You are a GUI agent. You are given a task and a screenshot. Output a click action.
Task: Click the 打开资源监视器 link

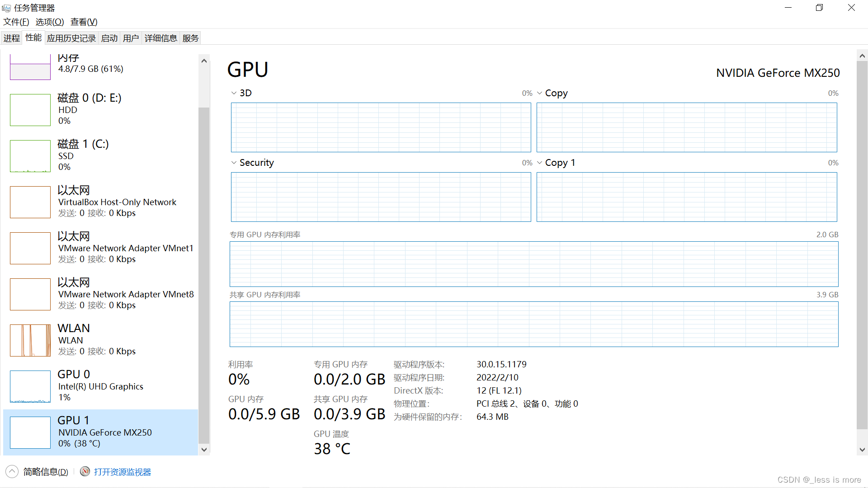123,472
